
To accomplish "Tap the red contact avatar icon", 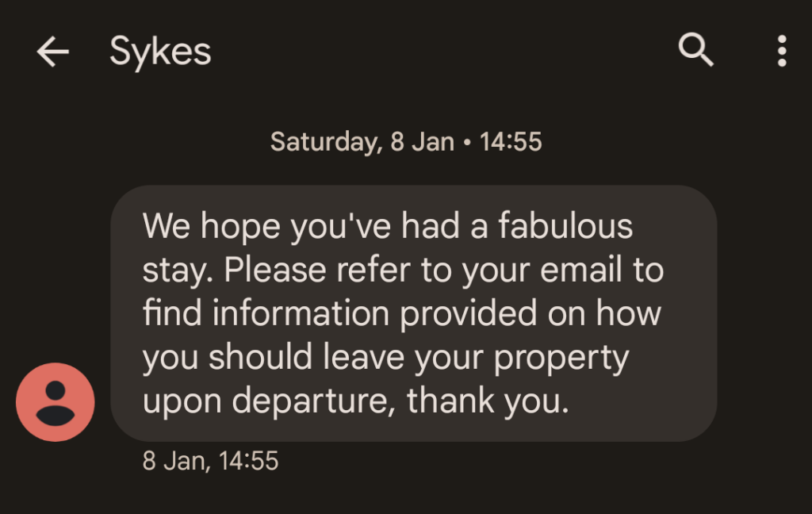I will (56, 402).
